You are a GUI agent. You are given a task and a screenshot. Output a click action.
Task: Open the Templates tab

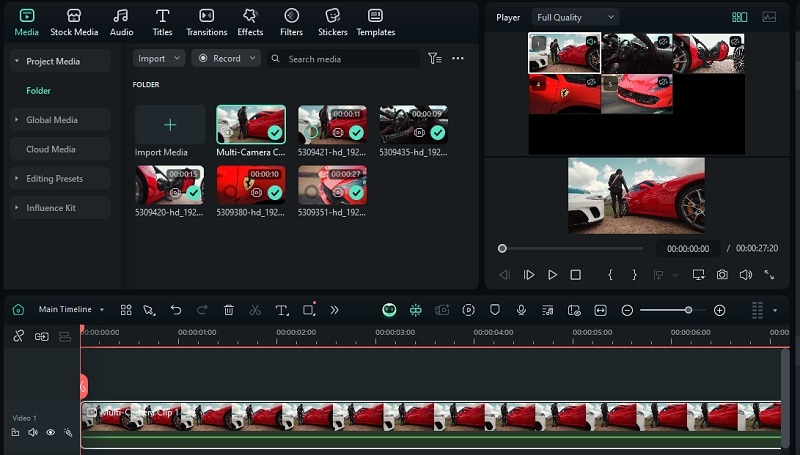coord(376,23)
